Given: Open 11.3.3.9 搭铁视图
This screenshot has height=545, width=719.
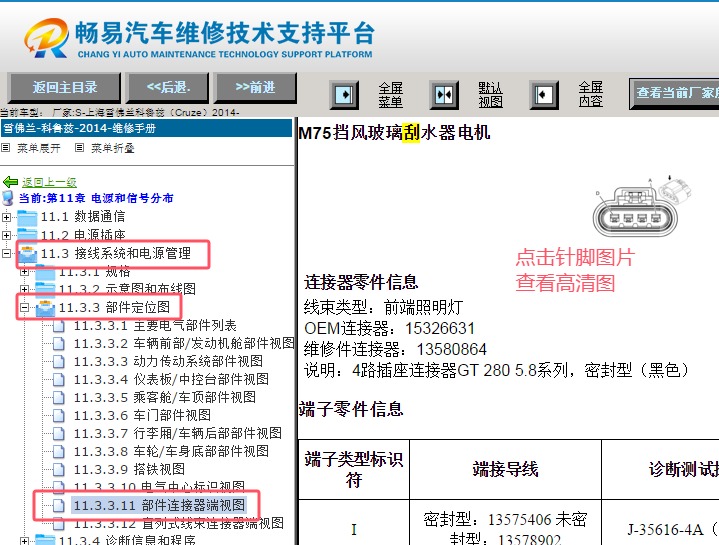Looking at the screenshot, I should [x=129, y=469].
